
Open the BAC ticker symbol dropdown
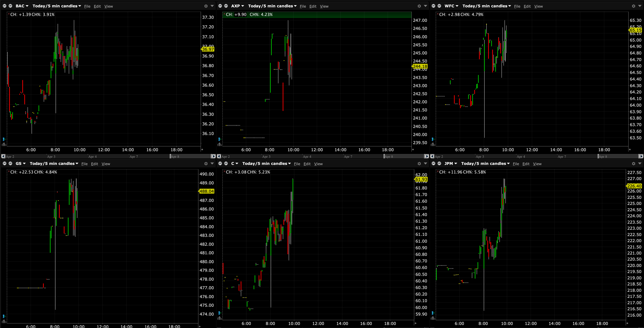click(x=22, y=6)
